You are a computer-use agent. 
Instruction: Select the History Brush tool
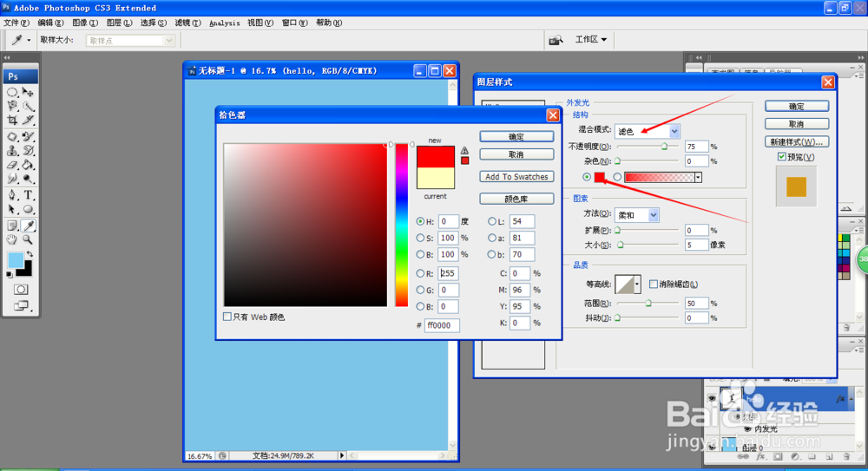tap(29, 151)
